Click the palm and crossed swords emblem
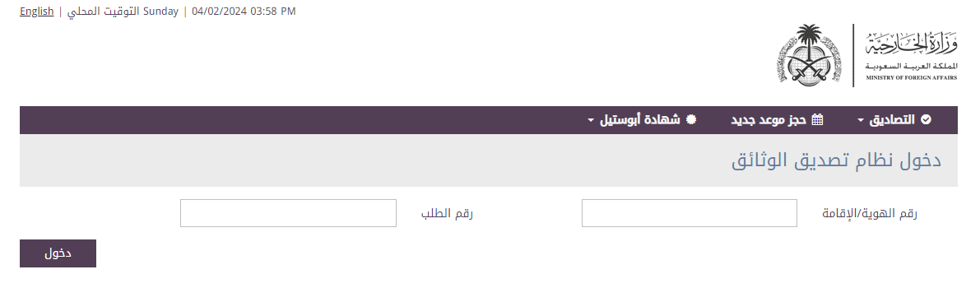980x302 pixels. (x=809, y=55)
